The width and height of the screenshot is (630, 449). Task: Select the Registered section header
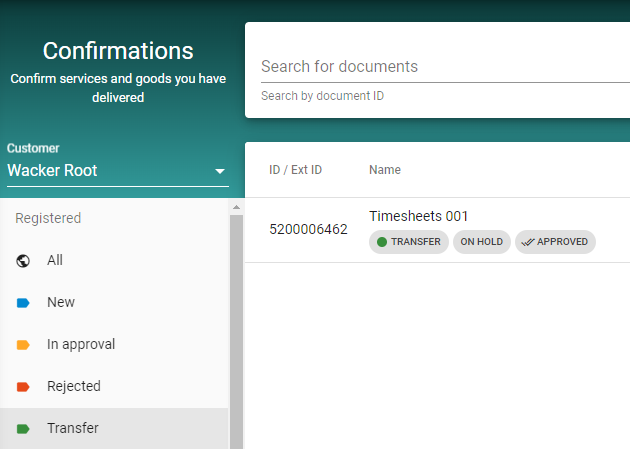48,218
